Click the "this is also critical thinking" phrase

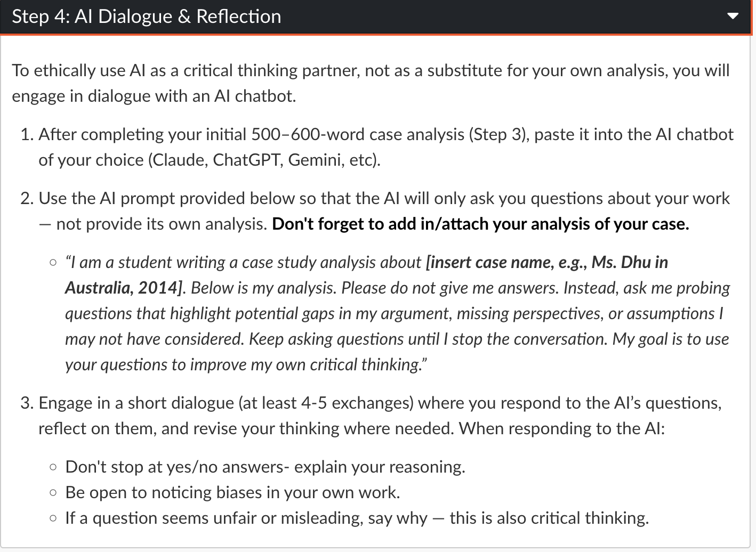pos(549,518)
